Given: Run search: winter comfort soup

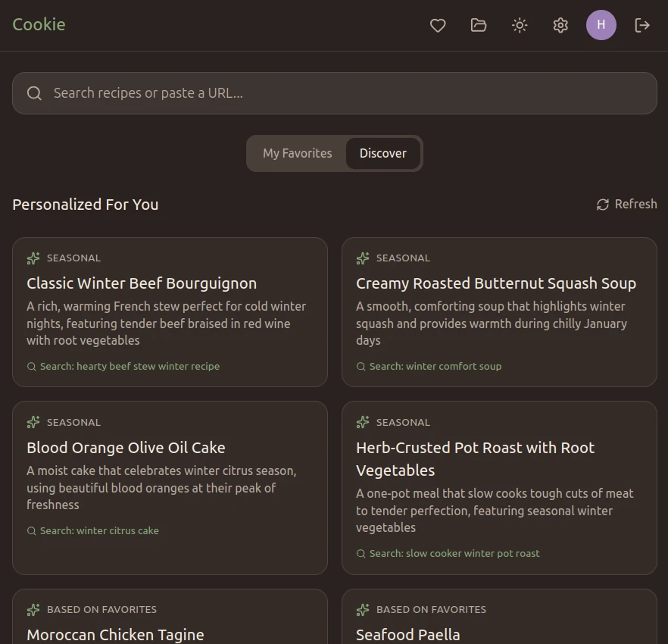Looking at the screenshot, I should 429,366.
